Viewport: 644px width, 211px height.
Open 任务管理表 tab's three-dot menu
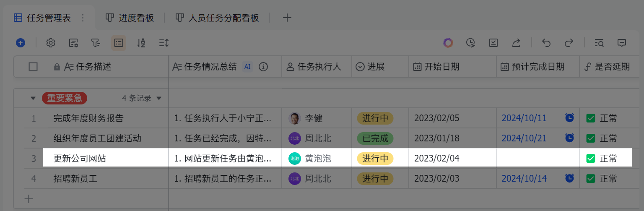point(83,18)
